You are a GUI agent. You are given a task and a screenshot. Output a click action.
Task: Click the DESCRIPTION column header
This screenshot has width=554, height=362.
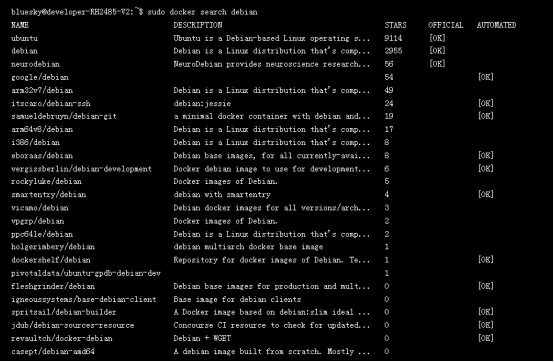198,25
